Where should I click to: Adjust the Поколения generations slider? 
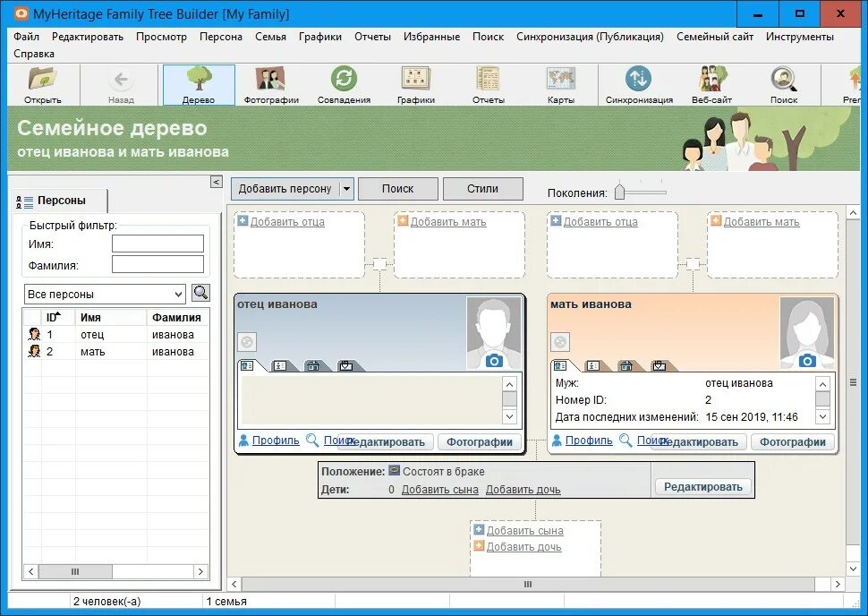pyautogui.click(x=620, y=192)
